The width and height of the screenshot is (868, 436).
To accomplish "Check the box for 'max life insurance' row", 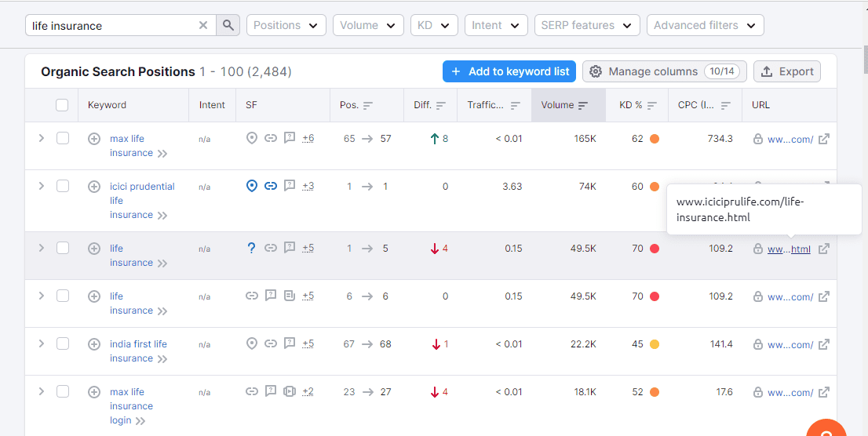I will (63, 138).
